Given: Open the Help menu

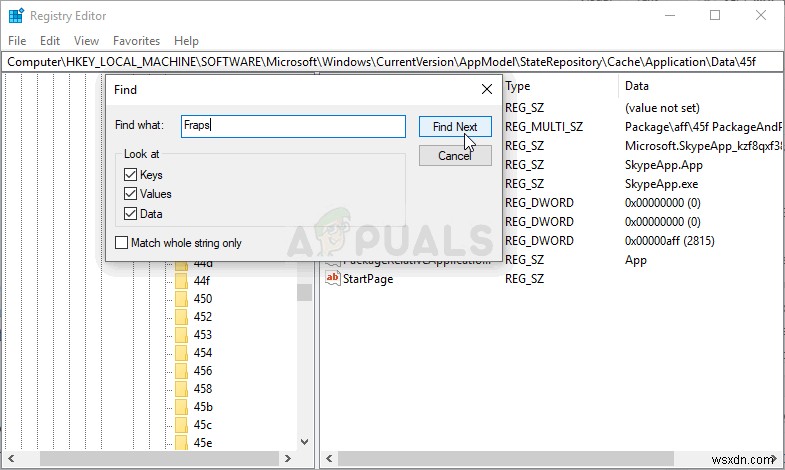Looking at the screenshot, I should (186, 41).
